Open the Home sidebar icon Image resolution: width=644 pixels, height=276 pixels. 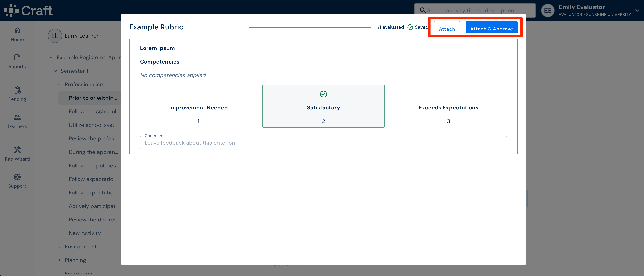(x=17, y=30)
